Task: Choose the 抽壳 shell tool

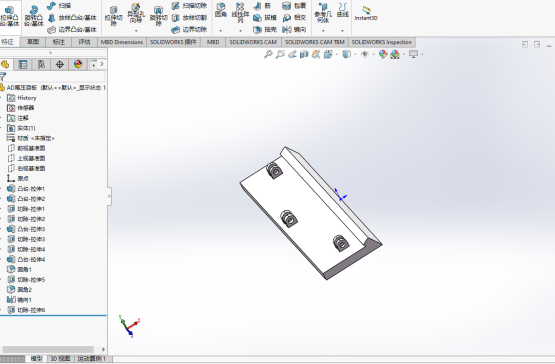Action: (265, 29)
